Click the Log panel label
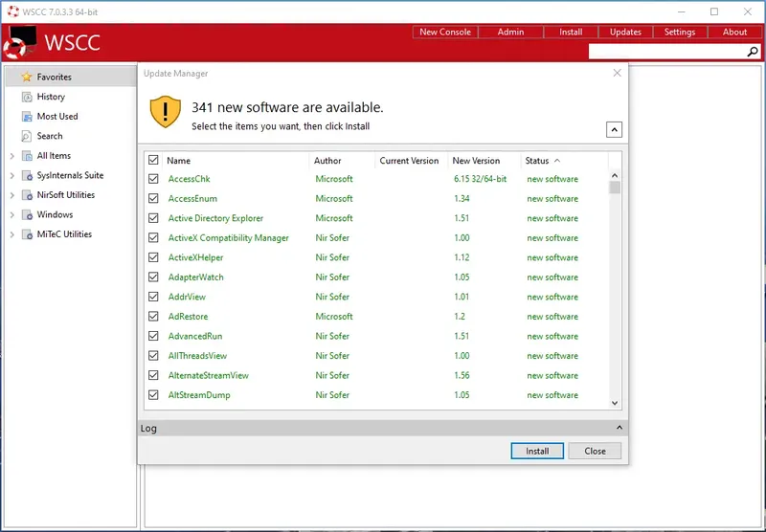This screenshot has height=532, width=766. [148, 429]
